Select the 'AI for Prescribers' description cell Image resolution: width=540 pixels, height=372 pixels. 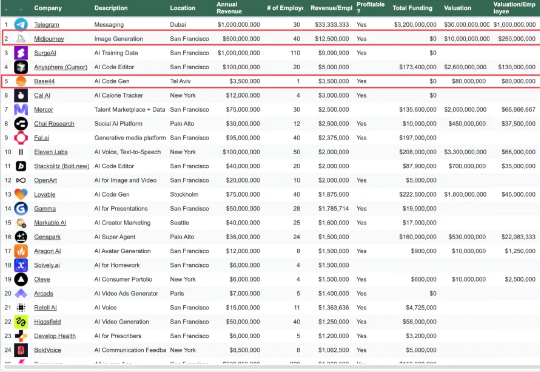[117, 336]
